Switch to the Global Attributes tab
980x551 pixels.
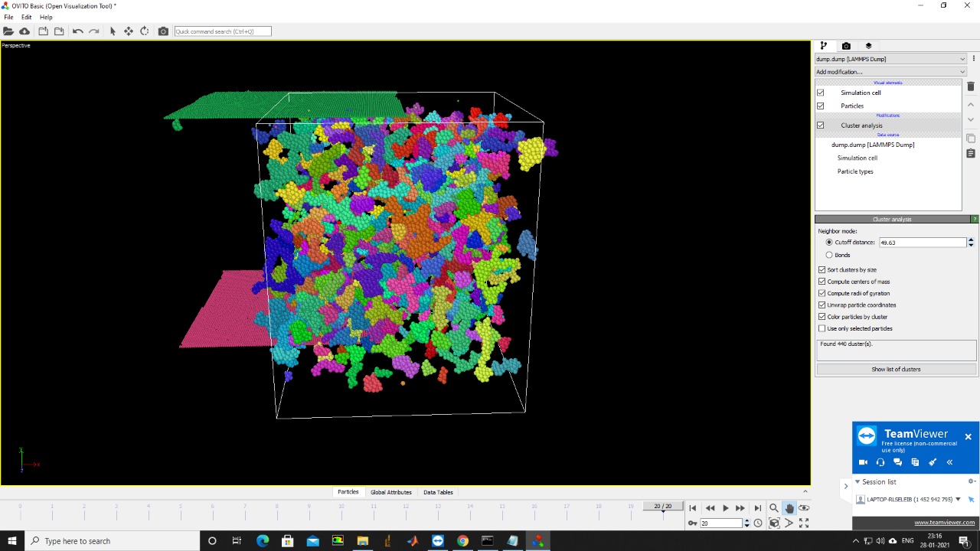click(390, 492)
